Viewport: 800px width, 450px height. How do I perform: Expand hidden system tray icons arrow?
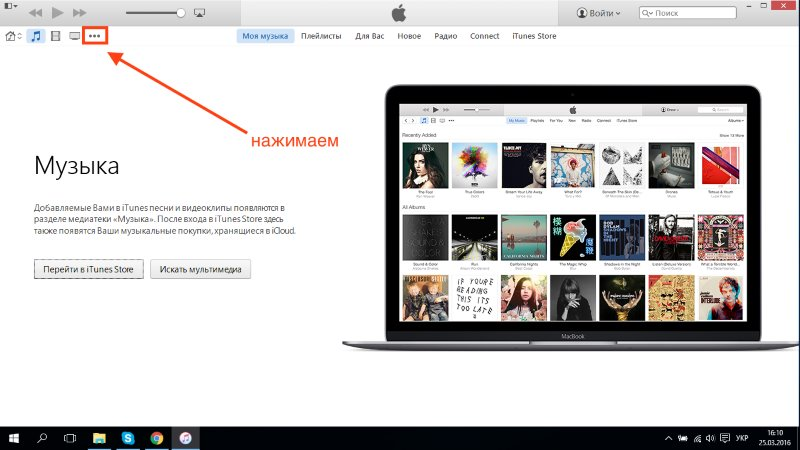point(668,438)
